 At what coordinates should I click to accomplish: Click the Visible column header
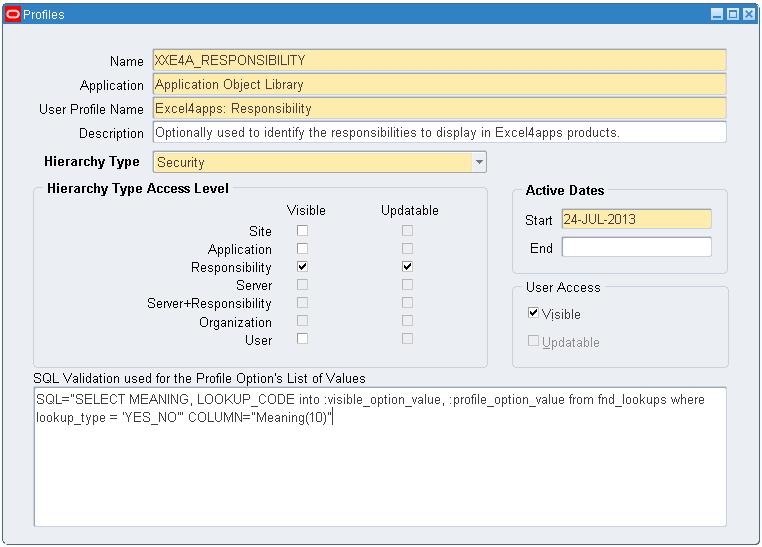(306, 210)
